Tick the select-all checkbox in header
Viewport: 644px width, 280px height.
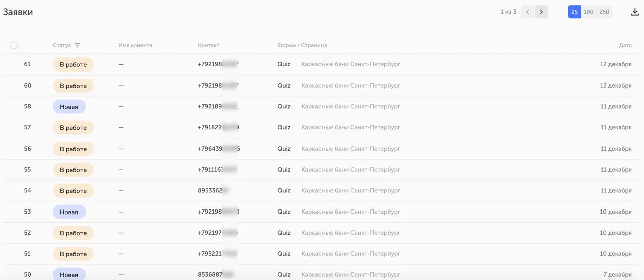coord(14,45)
